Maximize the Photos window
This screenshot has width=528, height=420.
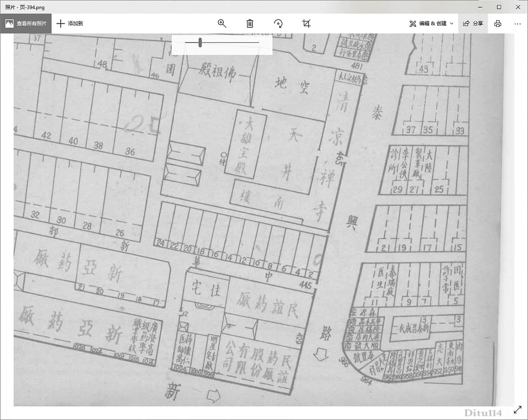tap(499, 7)
